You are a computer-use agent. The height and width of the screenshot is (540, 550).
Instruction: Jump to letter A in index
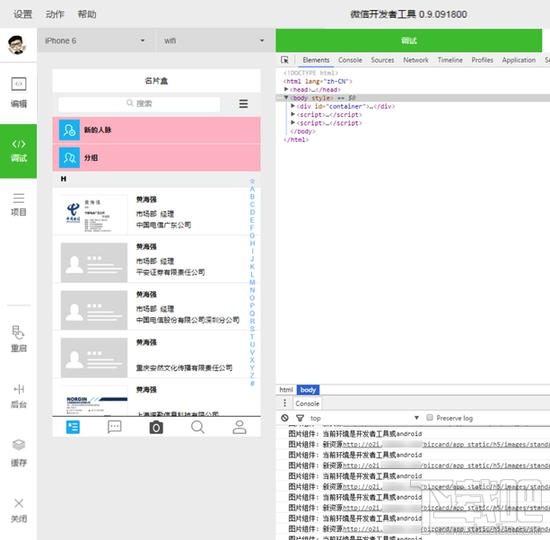coord(252,189)
